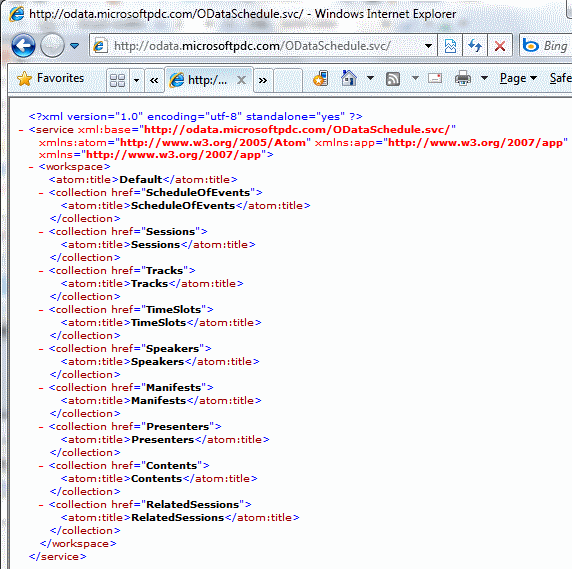Open the Favorites panel

50,78
